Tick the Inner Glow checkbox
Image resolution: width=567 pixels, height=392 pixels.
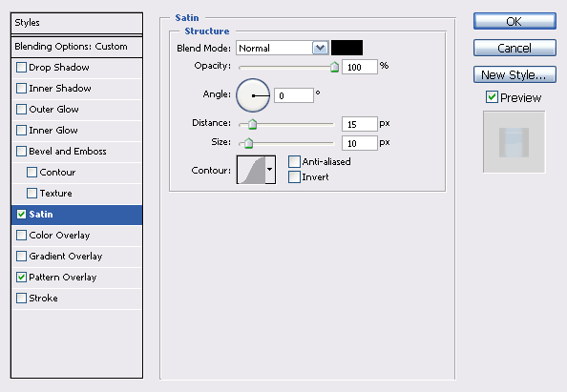point(21,131)
